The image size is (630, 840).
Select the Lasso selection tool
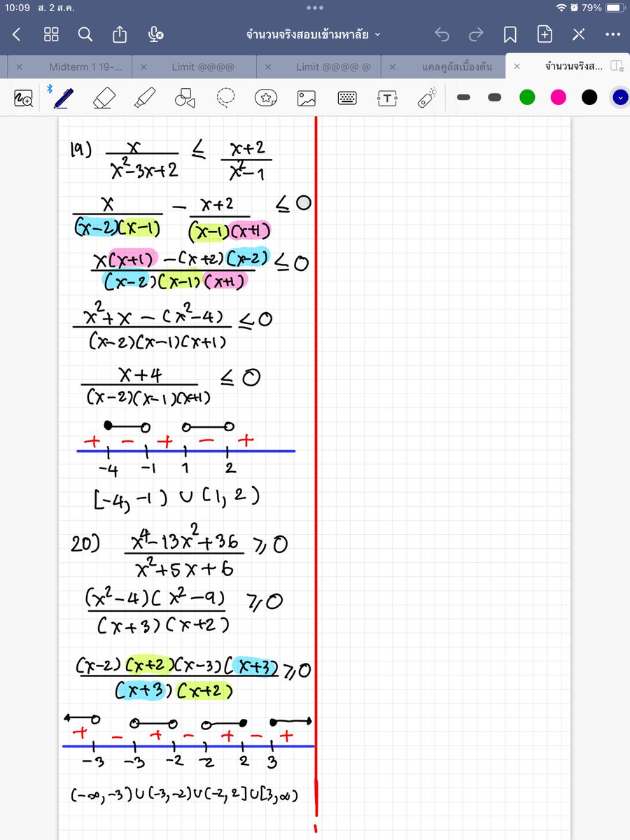(x=225, y=98)
